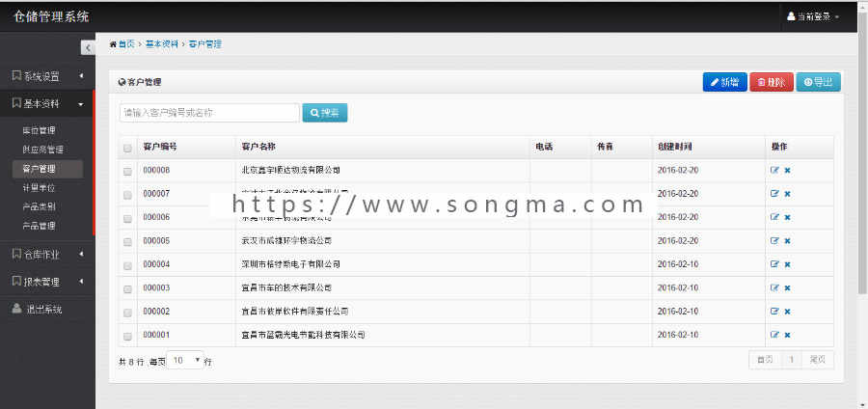Image resolution: width=868 pixels, height=409 pixels.
Task: Delete customer 000002 with X icon
Action: (787, 312)
